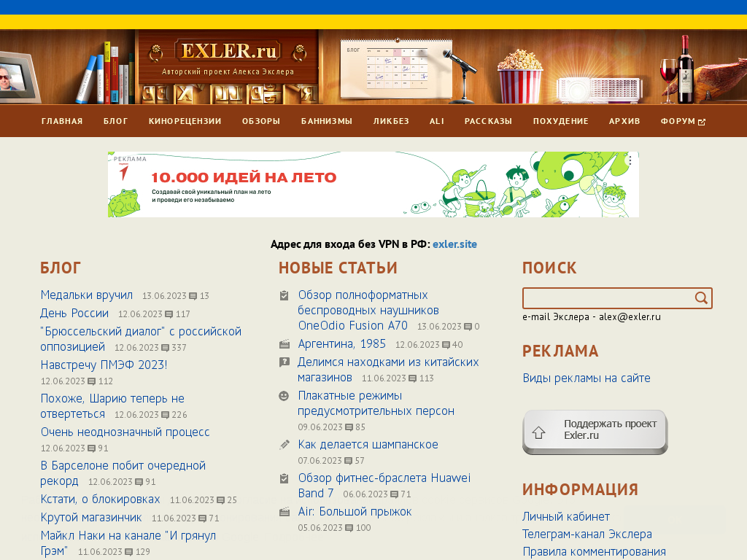Open article Аргентина, 1985
The width and height of the screenshot is (747, 560).
click(341, 343)
